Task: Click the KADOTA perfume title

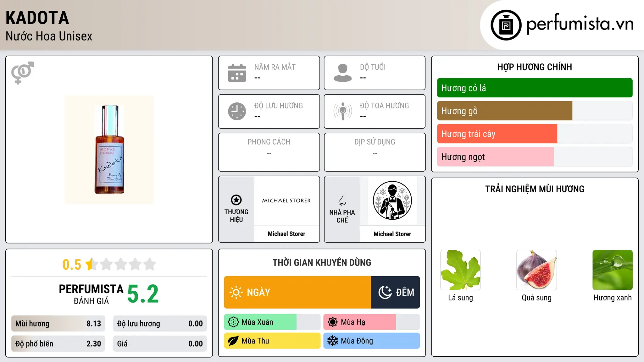Action: point(37,18)
